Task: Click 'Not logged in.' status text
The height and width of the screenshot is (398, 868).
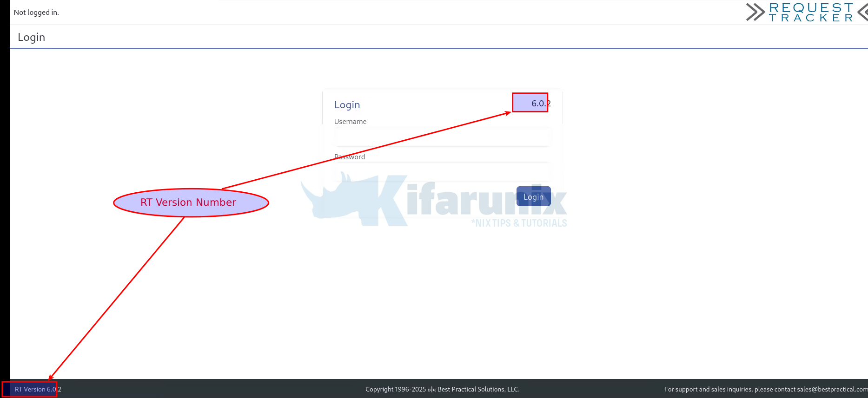Action: (x=36, y=13)
